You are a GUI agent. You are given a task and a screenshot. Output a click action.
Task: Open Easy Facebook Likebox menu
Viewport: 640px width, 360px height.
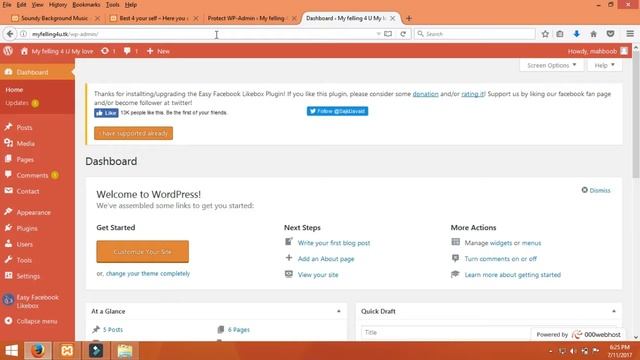pyautogui.click(x=37, y=301)
